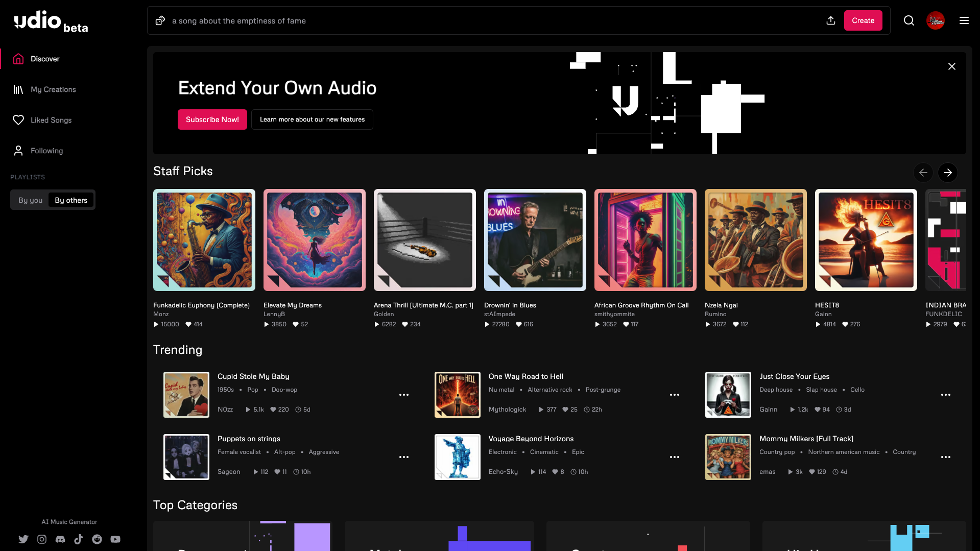The height and width of the screenshot is (551, 980).
Task: Click the Subscribe Now! button
Action: click(212, 119)
